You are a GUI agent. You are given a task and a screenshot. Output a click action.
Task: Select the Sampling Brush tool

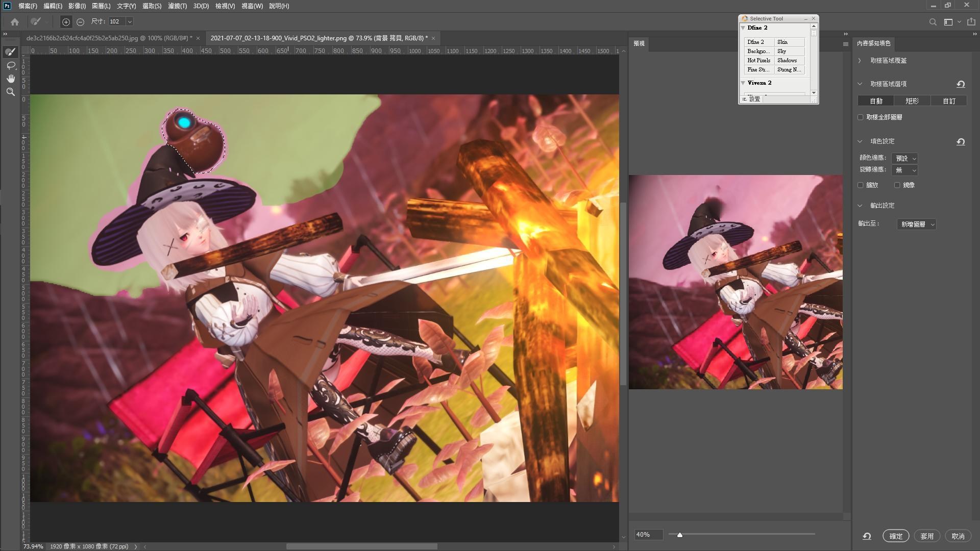(11, 52)
